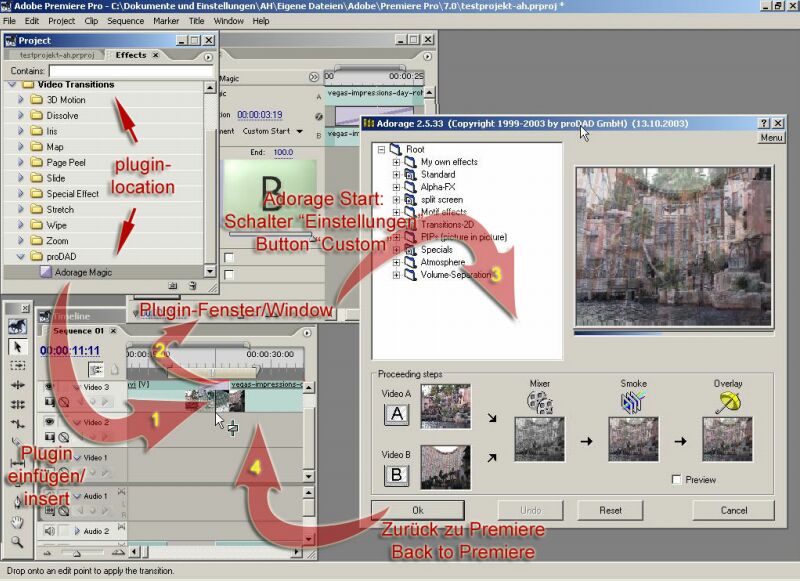Open the Sequence menu

tap(126, 21)
